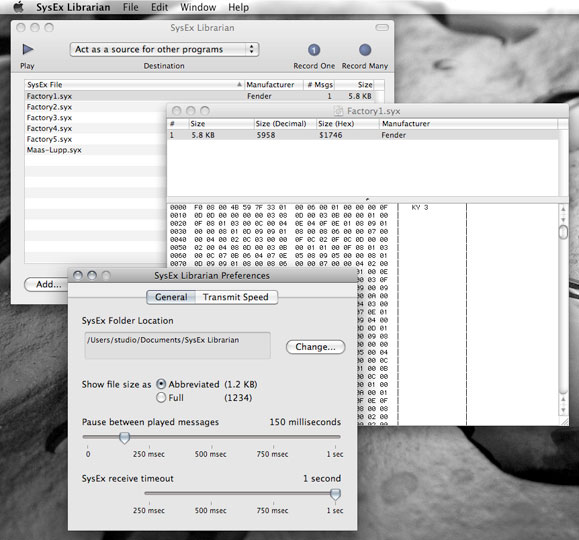Screen dimensions: 579x540
Task: Click the Add... button
Action: pos(48,284)
